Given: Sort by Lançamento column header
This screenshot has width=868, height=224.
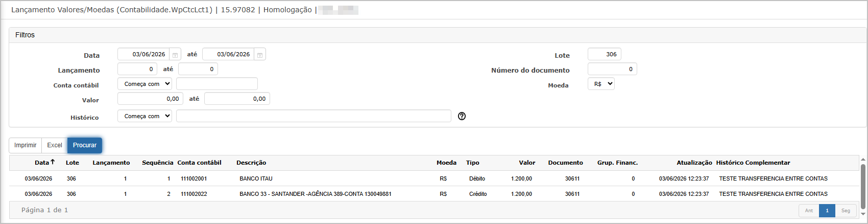Looking at the screenshot, I should pos(111,163).
